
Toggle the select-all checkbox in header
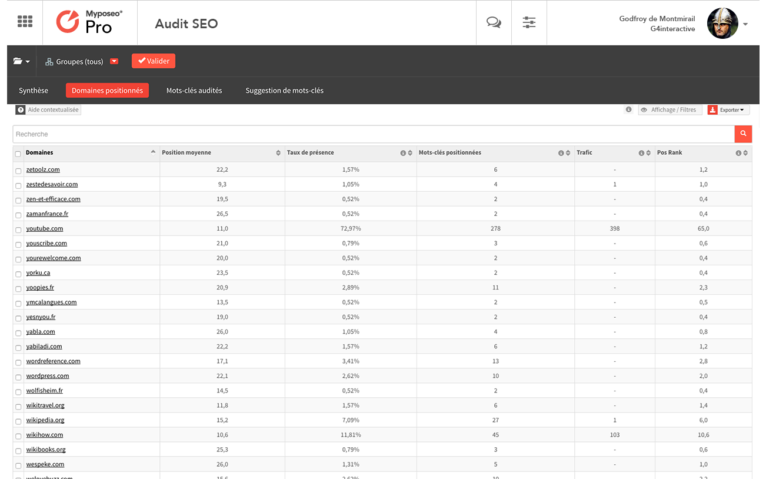click(18, 154)
